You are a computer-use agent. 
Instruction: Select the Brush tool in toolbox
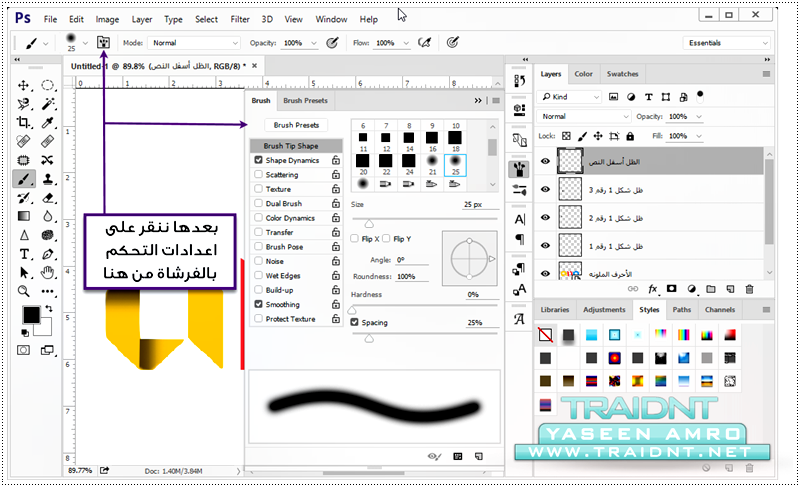pyautogui.click(x=23, y=179)
